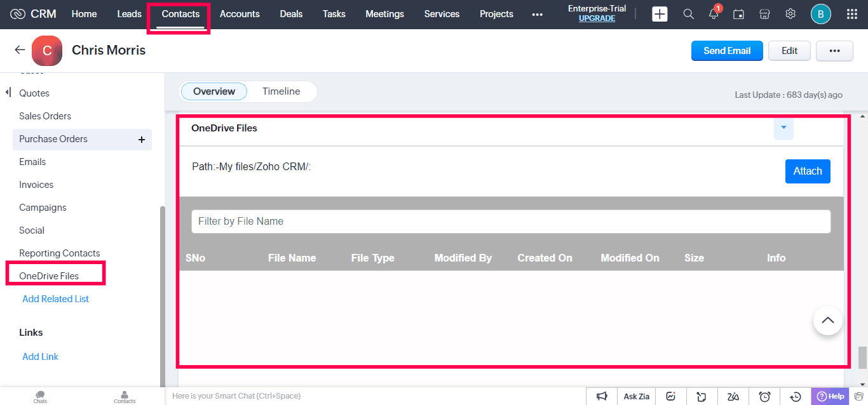868x405 pixels.
Task: Switch to the Overview view
Action: point(214,91)
